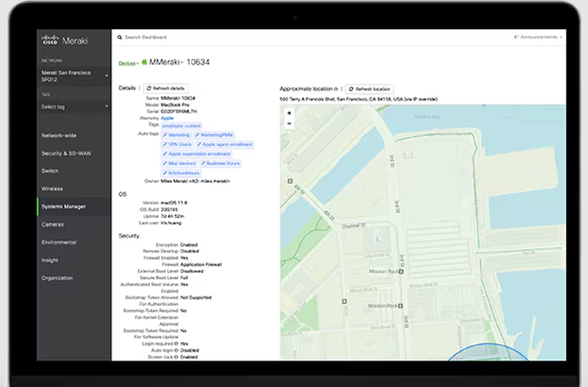Click the pencil icon on Business Hours tag
588x387 pixels.
203,164
